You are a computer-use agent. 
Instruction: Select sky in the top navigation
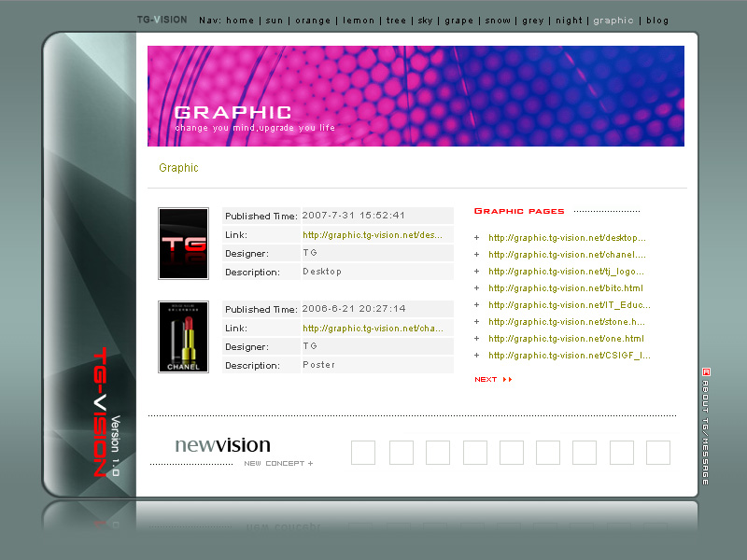click(425, 21)
